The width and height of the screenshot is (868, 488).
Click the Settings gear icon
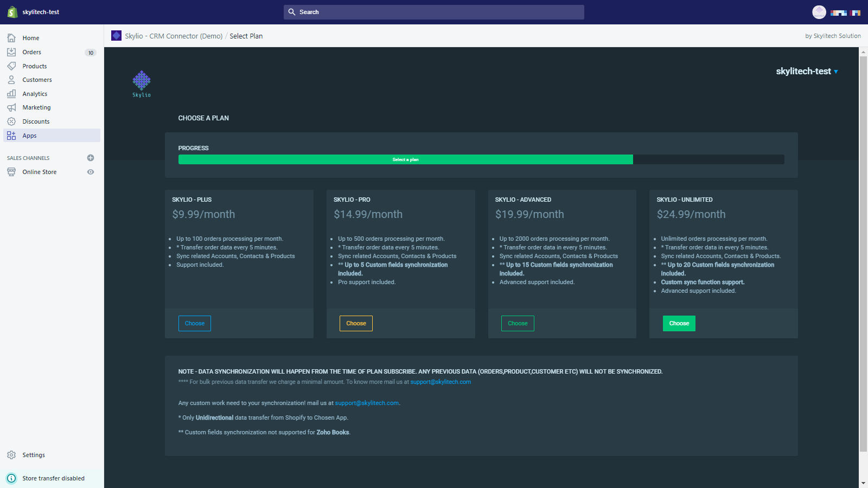[x=11, y=455]
